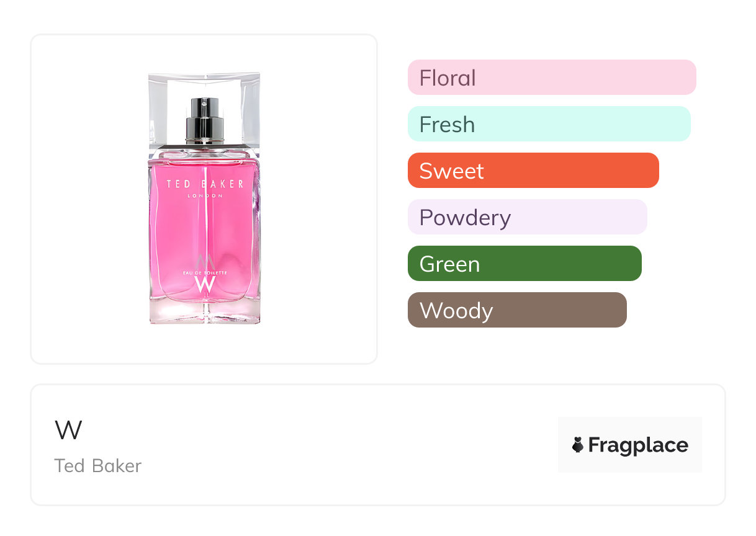756x536 pixels.
Task: Open the Fragplace wordmark text
Action: click(637, 445)
